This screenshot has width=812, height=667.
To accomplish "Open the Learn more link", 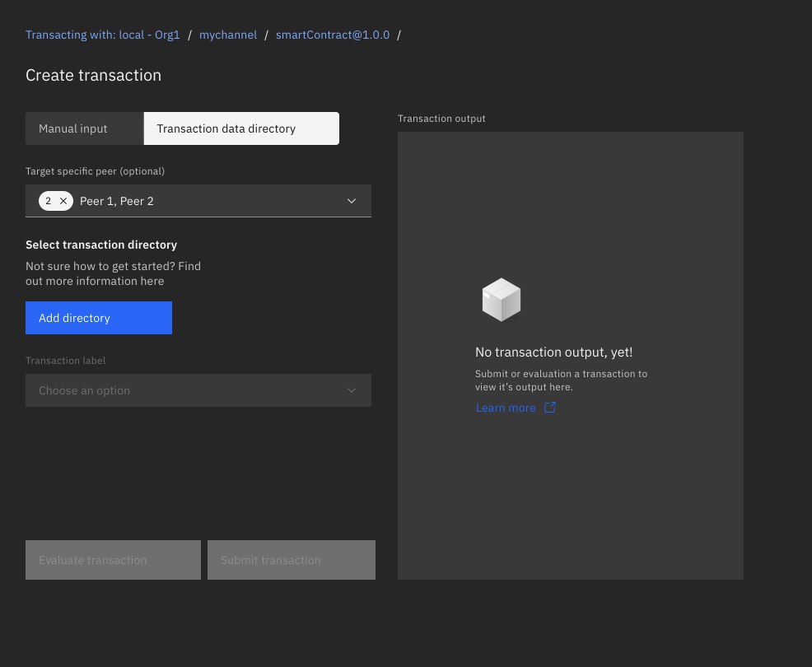I will (x=505, y=407).
